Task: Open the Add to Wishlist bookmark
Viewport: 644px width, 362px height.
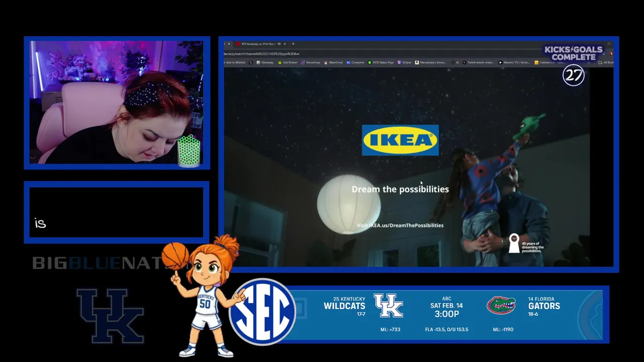Action: [235, 62]
